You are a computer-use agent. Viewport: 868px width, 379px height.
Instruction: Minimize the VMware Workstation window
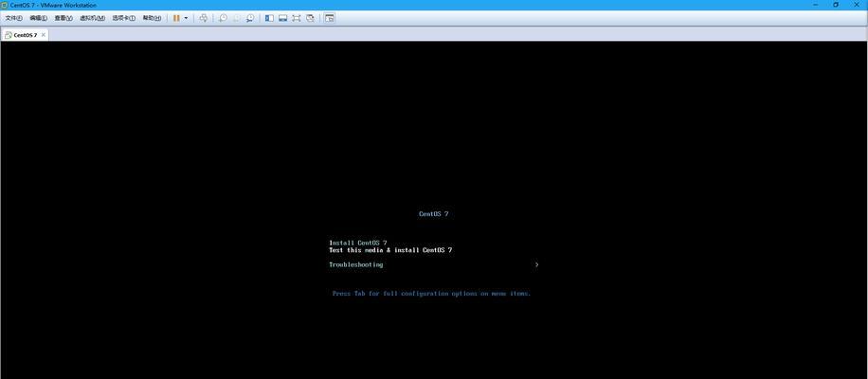tap(816, 5)
